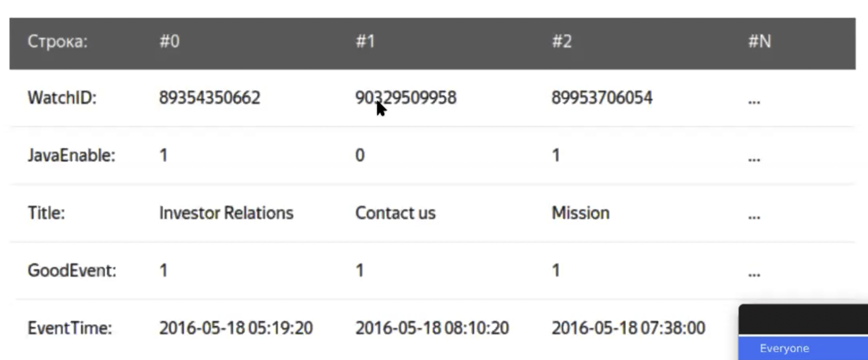868x360 pixels.
Task: Select WatchID value 89354350662
Action: [x=210, y=97]
